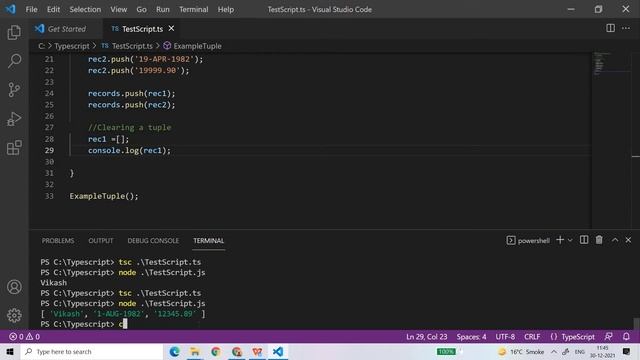The image size is (640, 360).
Task: Open Run and Debug view
Action: click(x=14, y=119)
